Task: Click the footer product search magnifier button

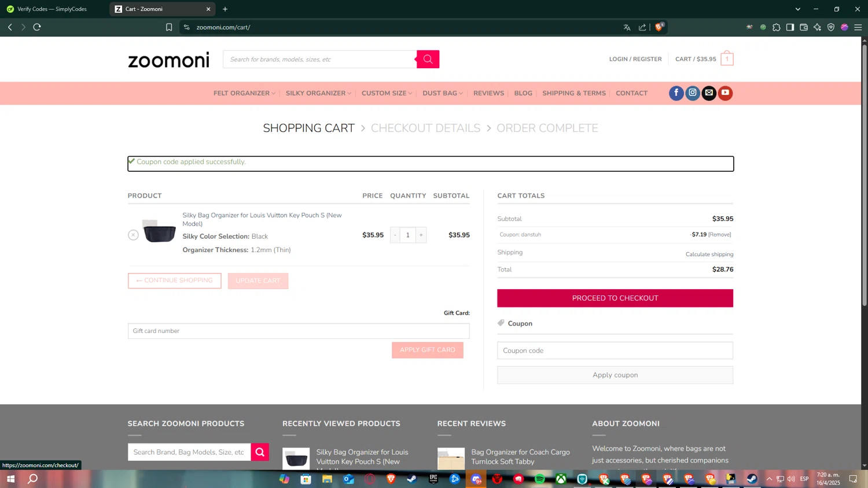Action: 260,452
